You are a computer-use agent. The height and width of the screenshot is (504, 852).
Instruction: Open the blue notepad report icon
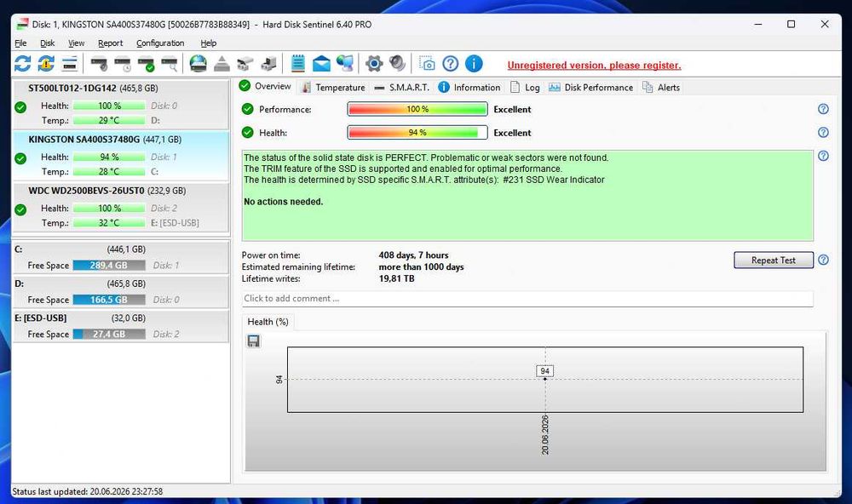(x=297, y=64)
